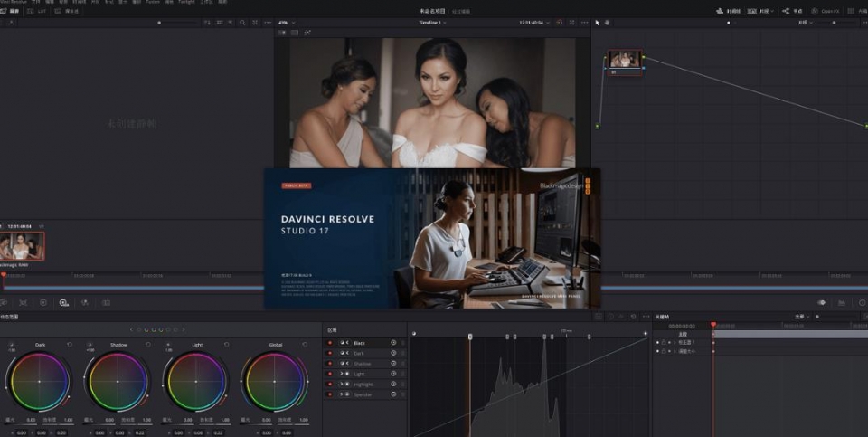Select the 主控 keyframe track
Image resolution: width=868 pixels, height=437 pixels.
(x=683, y=334)
